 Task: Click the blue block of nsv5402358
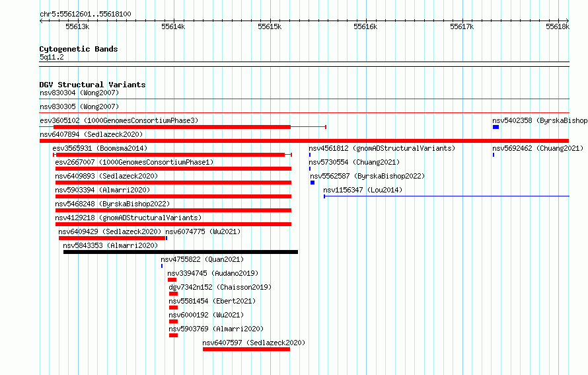(496, 127)
